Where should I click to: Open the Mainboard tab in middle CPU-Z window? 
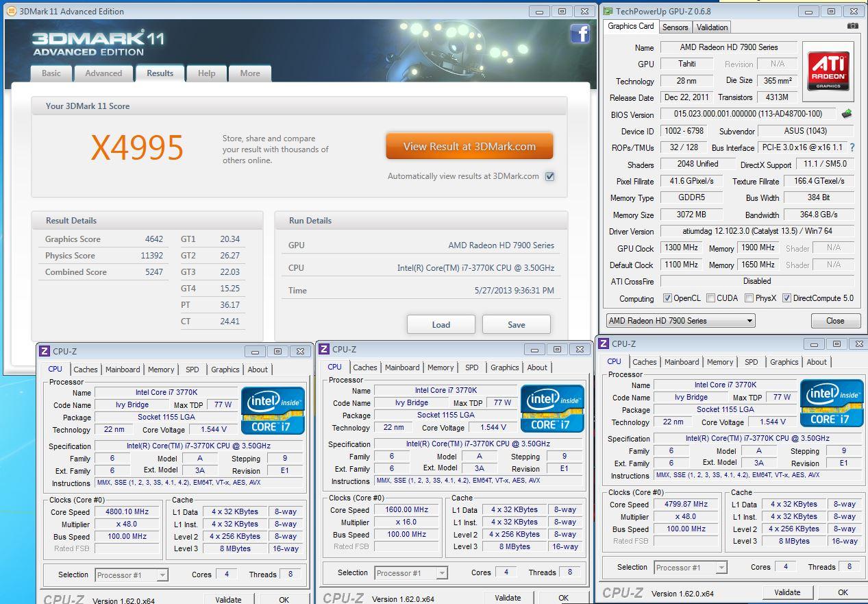[x=402, y=367]
